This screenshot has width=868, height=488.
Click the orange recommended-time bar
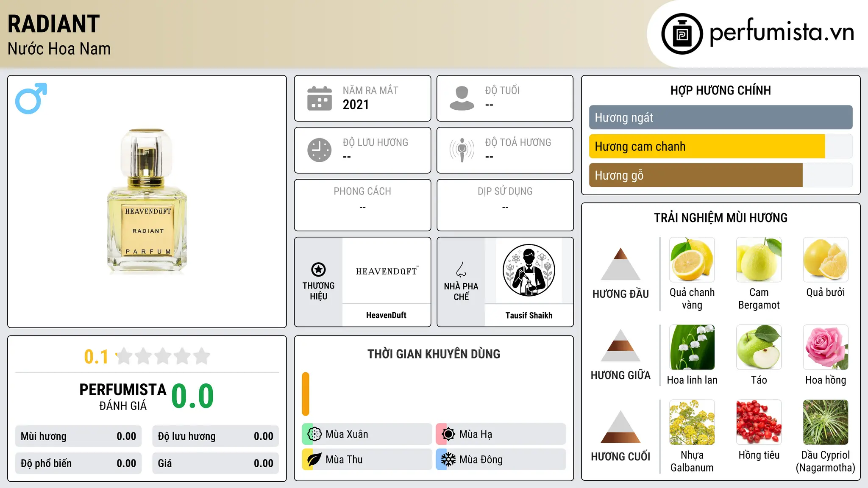[x=306, y=394]
